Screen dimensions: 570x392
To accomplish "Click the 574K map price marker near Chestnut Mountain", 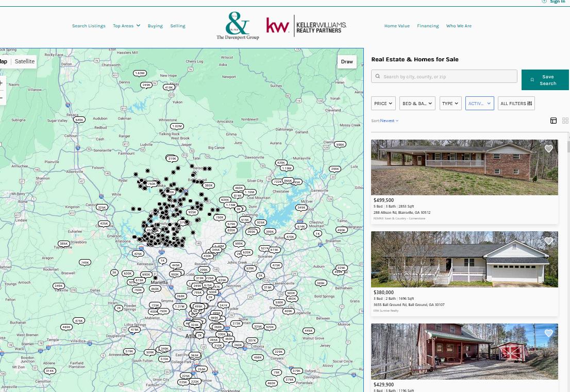I will coord(301,226).
